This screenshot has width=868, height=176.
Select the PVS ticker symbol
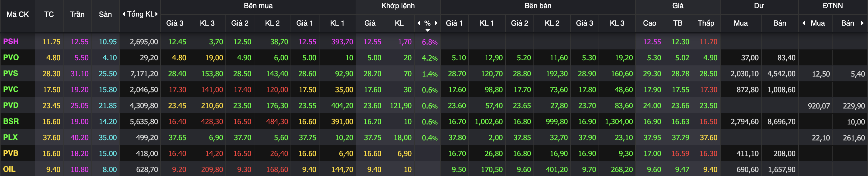tap(11, 73)
